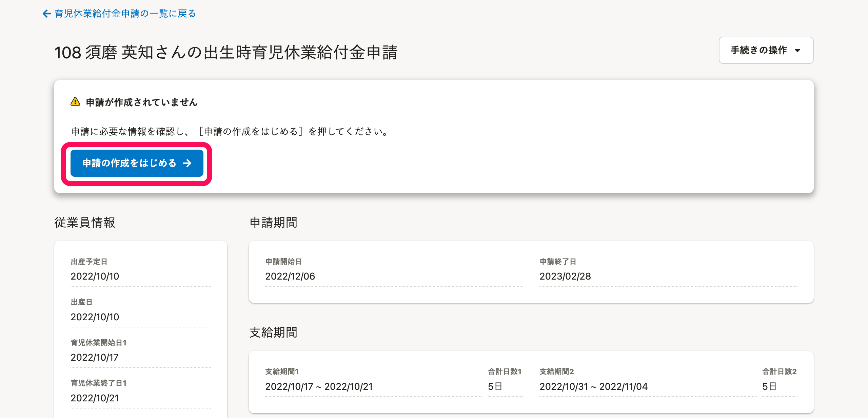Start application with 申請の作成をはじめる button
Image resolution: width=868 pixels, height=418 pixels.
pyautogui.click(x=137, y=163)
